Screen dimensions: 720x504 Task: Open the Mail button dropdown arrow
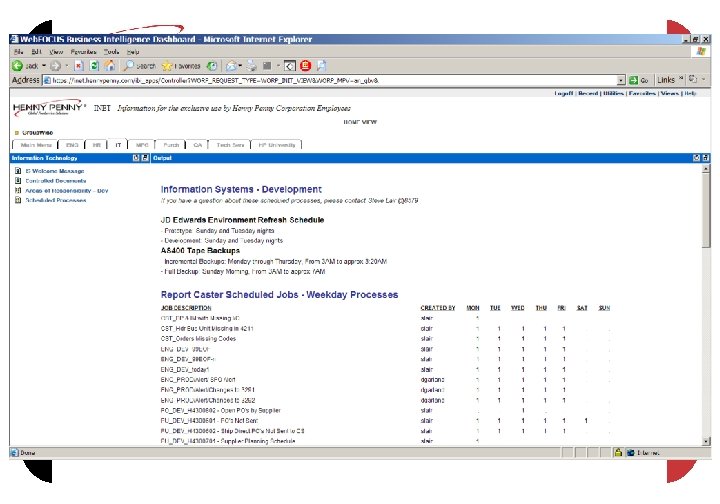click(240, 66)
